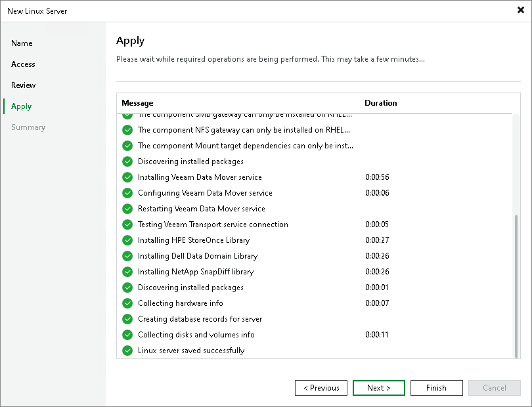This screenshot has width=532, height=407.
Task: Click duration 0:00:26 for NetApp SnapDiff library
Action: pos(377,272)
